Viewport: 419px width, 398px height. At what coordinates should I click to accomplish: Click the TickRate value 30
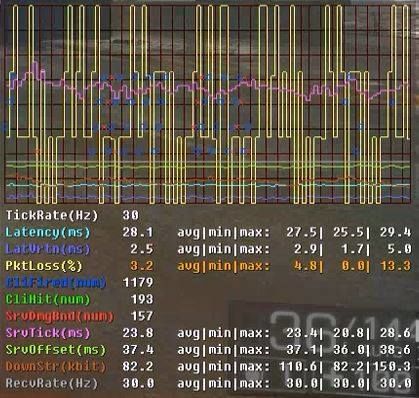pos(130,215)
